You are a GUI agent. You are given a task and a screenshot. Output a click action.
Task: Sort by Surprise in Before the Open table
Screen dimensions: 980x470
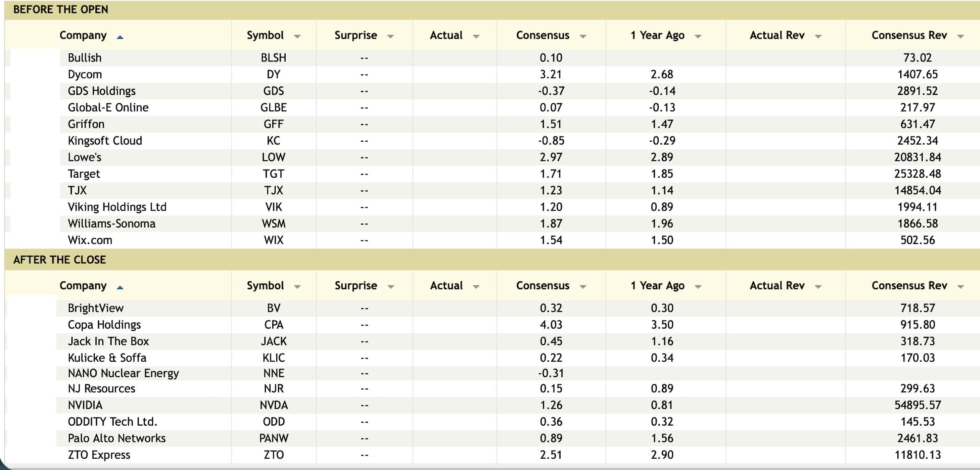(391, 37)
